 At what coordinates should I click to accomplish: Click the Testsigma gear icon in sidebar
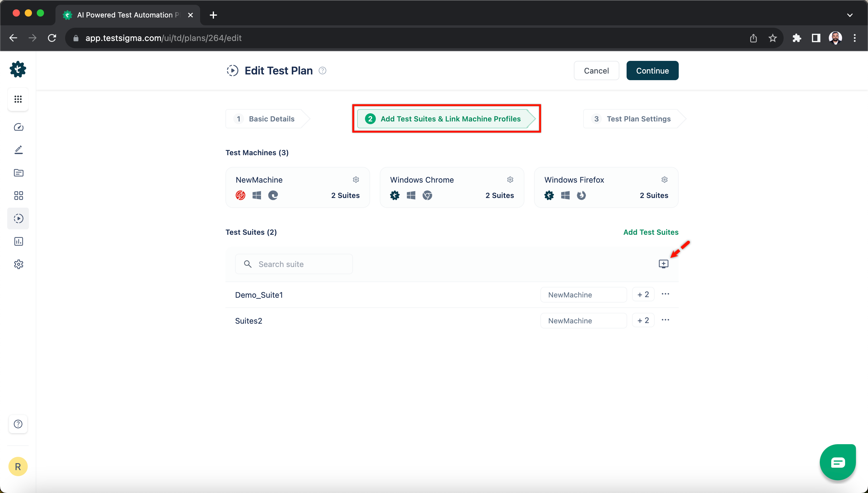coord(18,69)
